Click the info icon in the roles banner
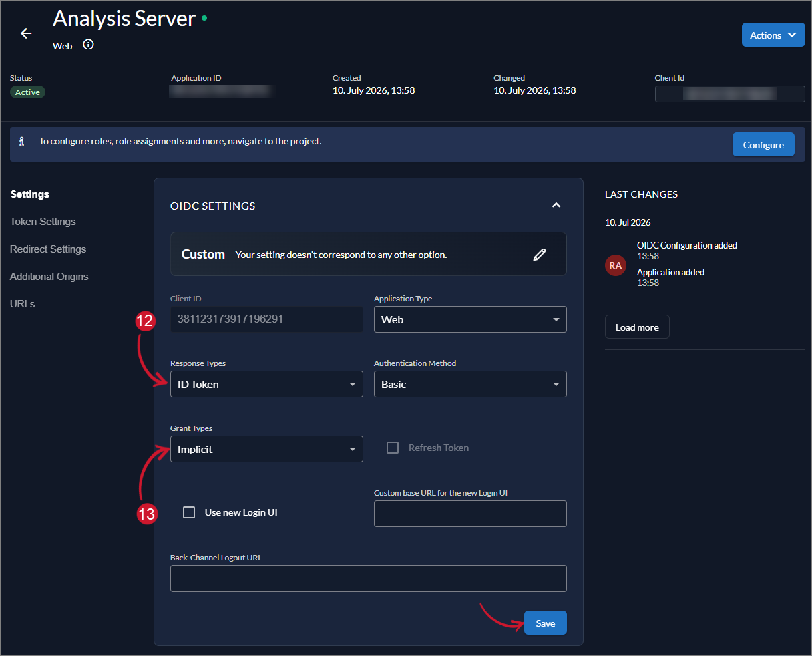812x656 pixels. pyautogui.click(x=22, y=142)
